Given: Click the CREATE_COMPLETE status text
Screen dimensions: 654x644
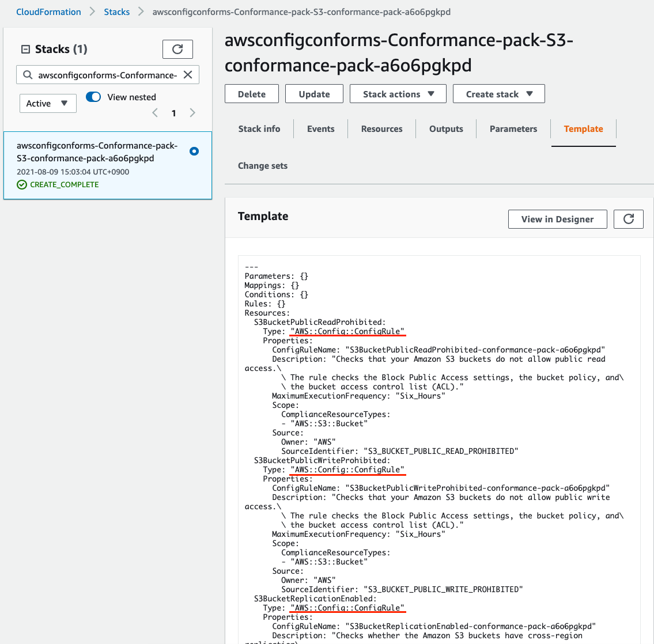Looking at the screenshot, I should (64, 185).
